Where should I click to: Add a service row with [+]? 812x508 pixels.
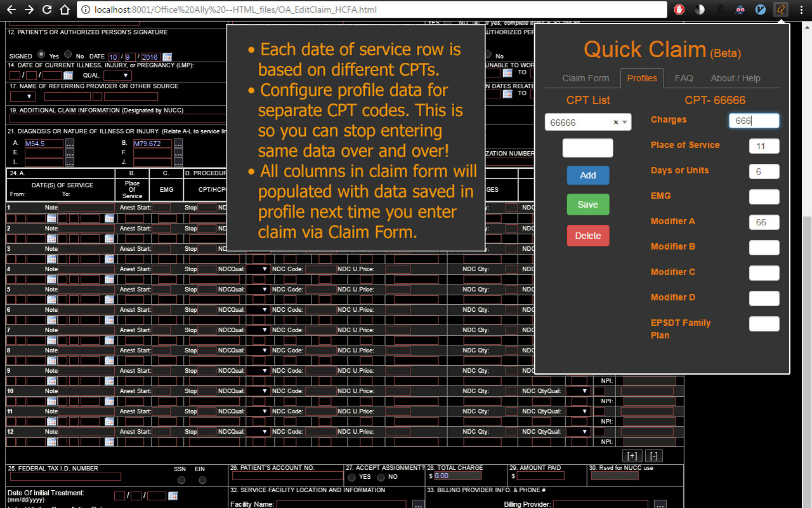[x=632, y=455]
